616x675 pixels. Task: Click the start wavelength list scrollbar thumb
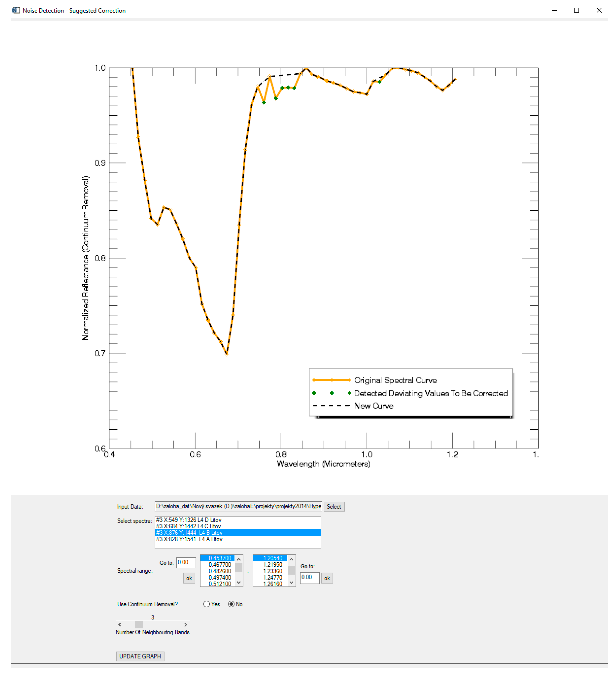click(239, 567)
